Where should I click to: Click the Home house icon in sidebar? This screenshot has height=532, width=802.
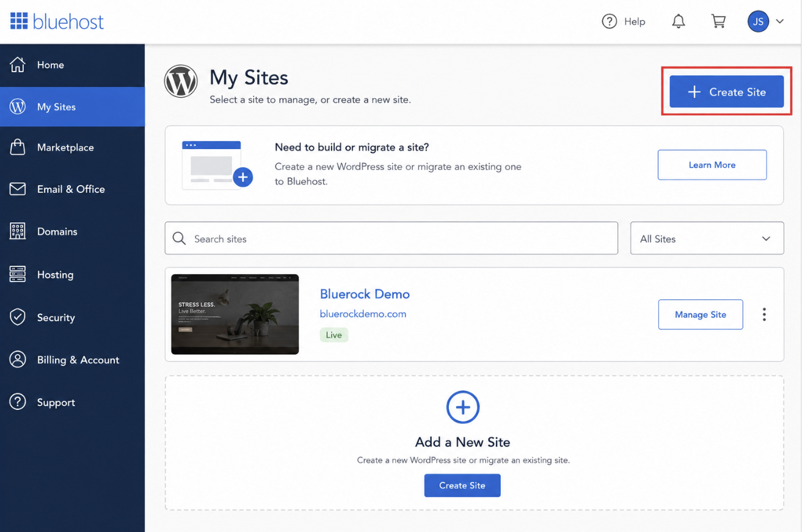tap(18, 64)
